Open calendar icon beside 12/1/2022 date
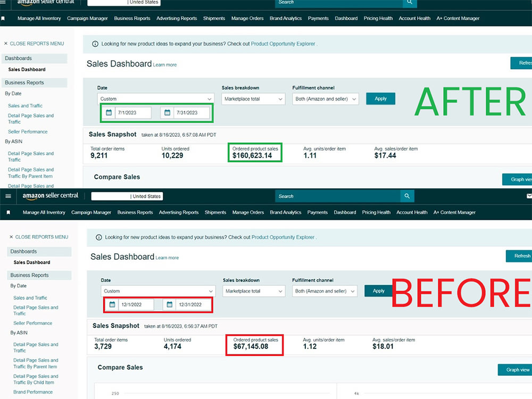The image size is (532, 399). click(x=112, y=305)
